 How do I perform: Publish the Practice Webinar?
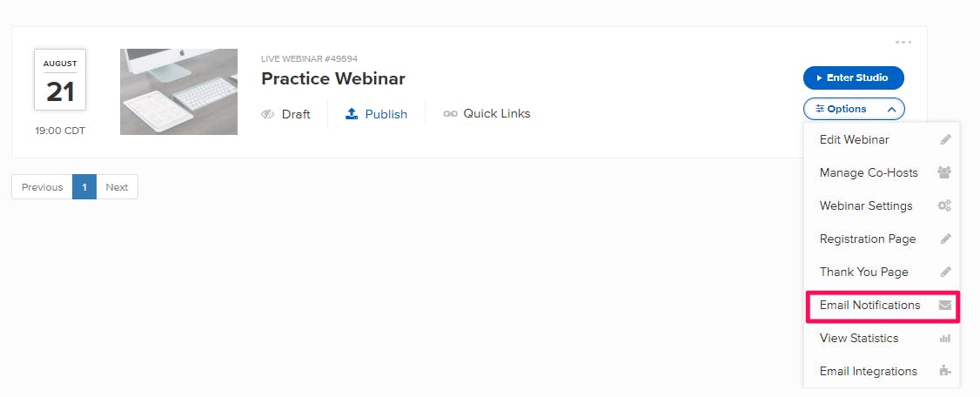point(376,114)
